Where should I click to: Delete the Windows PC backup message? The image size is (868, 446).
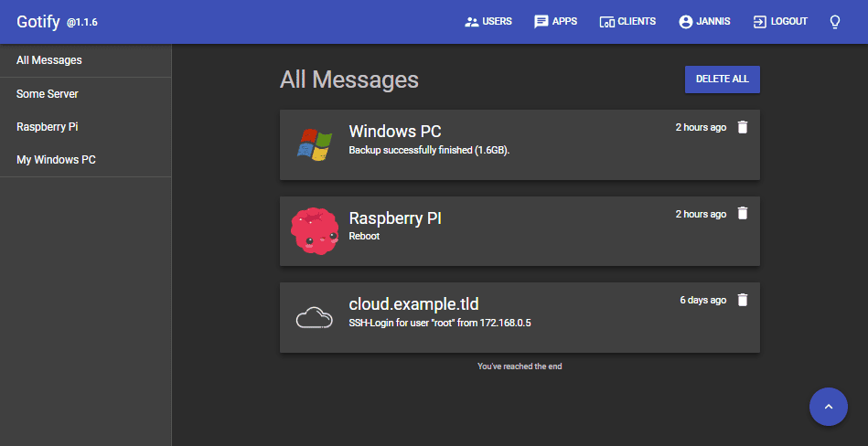(743, 127)
